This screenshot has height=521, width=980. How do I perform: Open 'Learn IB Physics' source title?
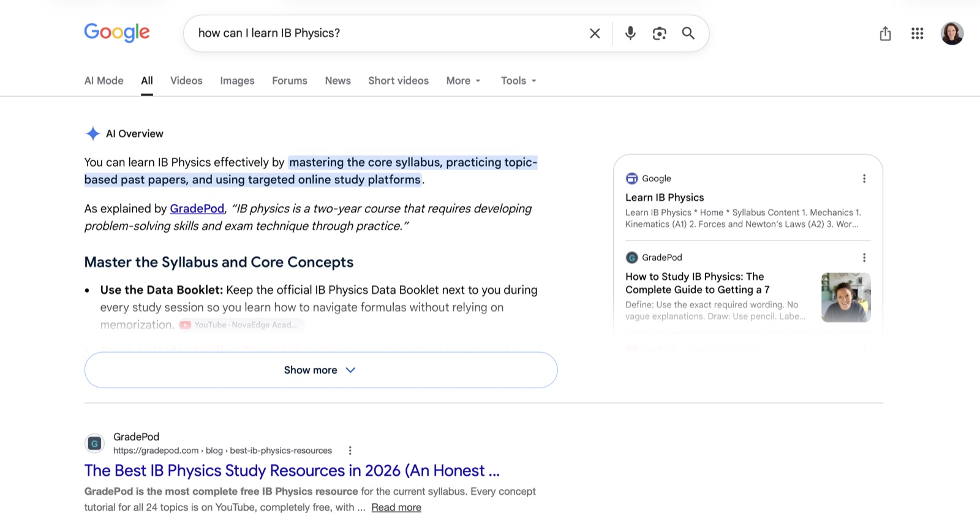665,198
